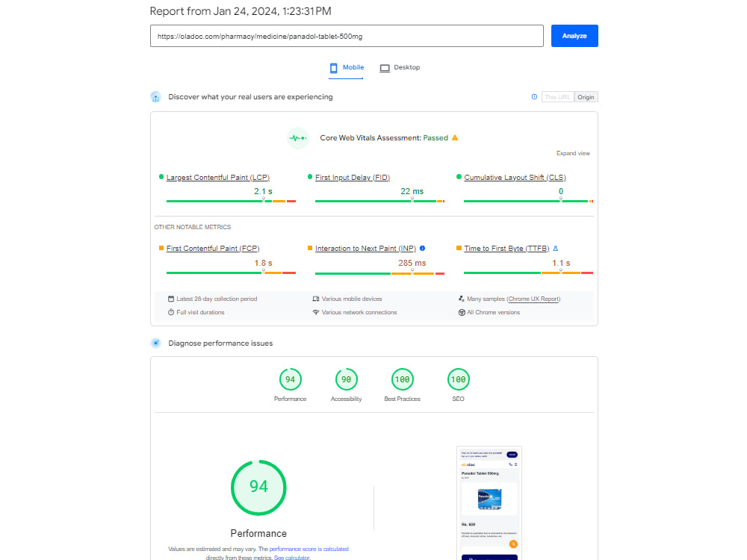Select the Origin toggle
The height and width of the screenshot is (560, 747).
point(586,97)
